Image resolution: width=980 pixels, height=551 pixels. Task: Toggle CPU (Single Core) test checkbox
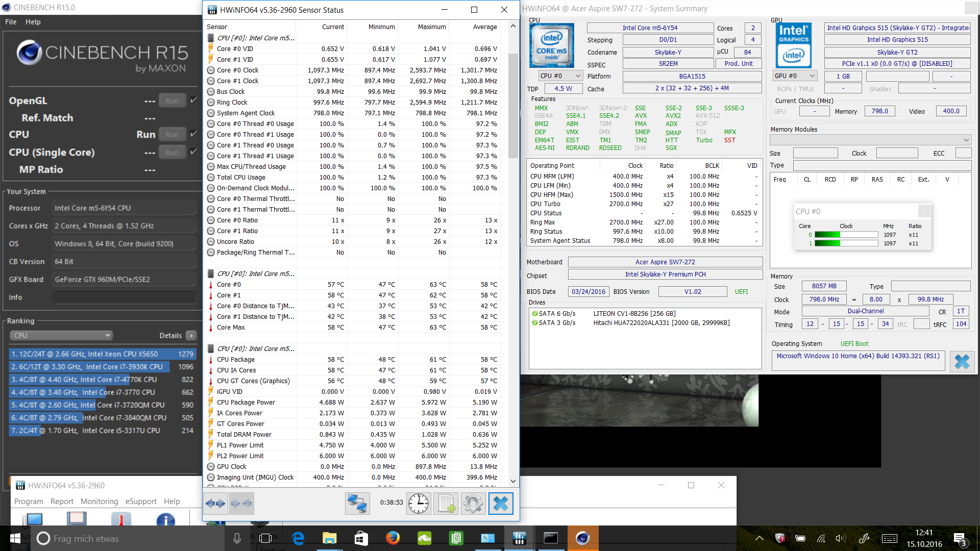(x=193, y=152)
